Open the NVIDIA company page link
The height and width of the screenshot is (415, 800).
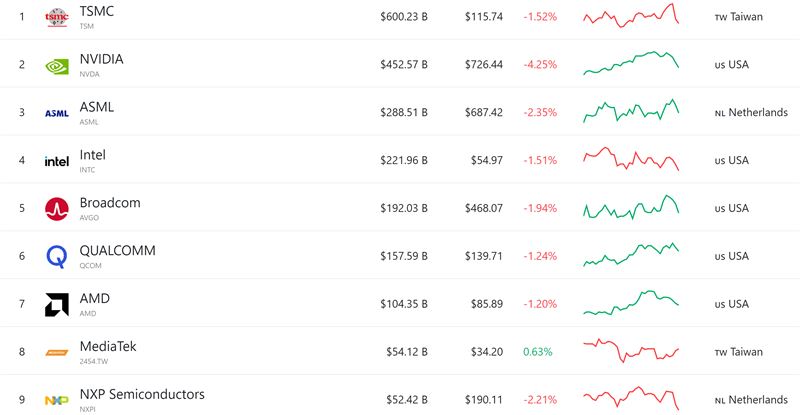(102, 59)
